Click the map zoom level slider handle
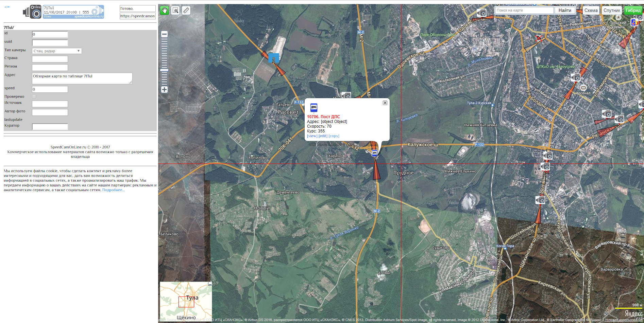644x323 pixels. click(x=164, y=70)
